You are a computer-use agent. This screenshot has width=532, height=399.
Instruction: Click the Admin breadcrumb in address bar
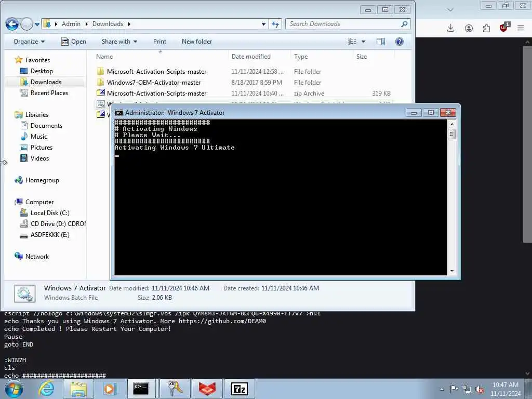pos(71,24)
